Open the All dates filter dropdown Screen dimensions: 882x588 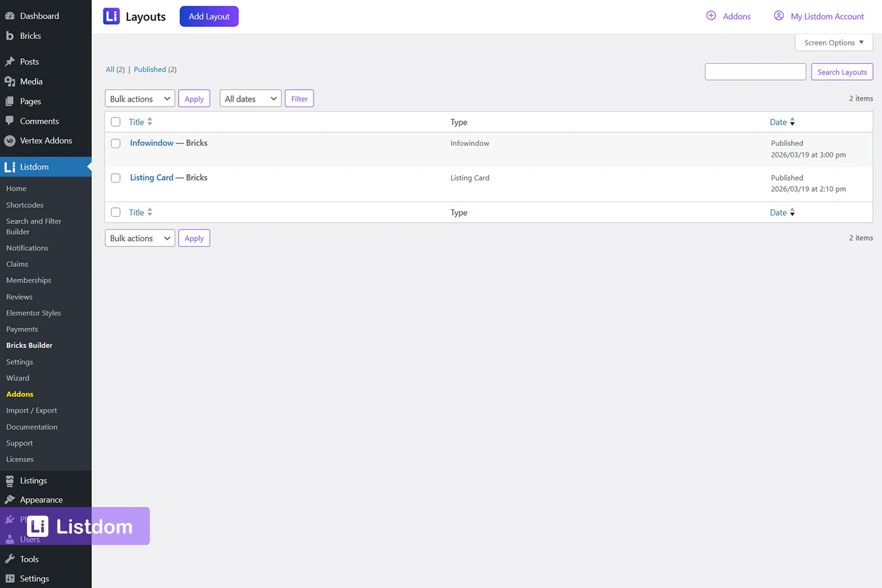(x=250, y=99)
